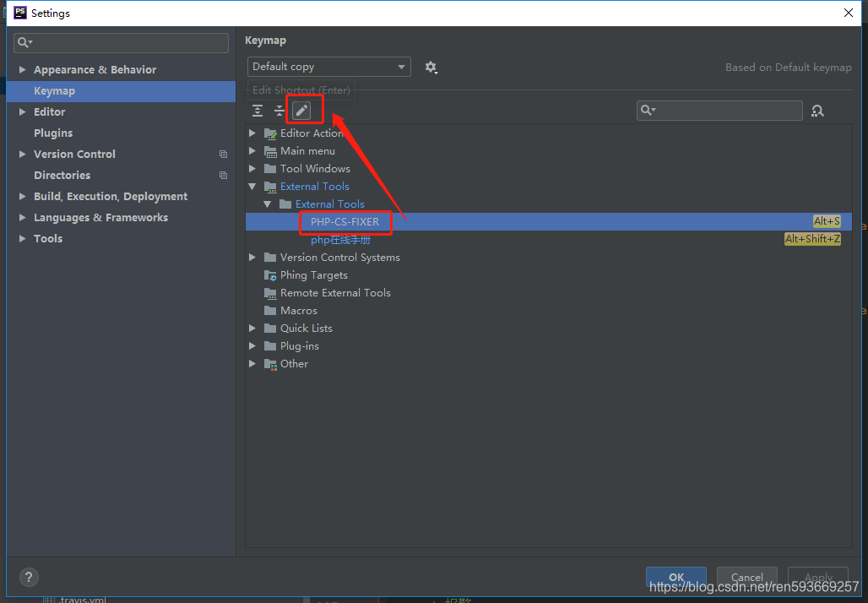Screen dimensions: 868x603
Task: Open the Directories settings page
Action: click(x=62, y=175)
